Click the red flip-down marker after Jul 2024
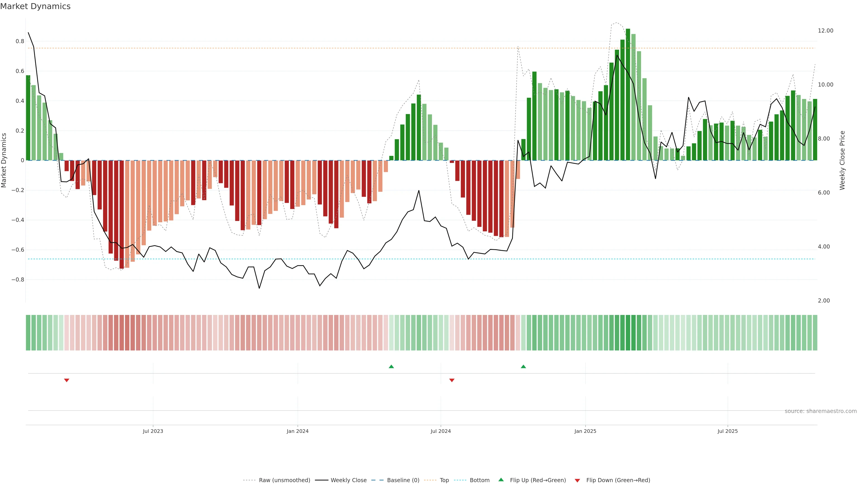 452,380
